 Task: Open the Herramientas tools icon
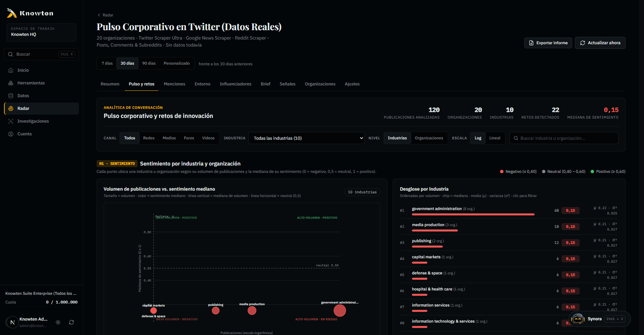pos(11,83)
